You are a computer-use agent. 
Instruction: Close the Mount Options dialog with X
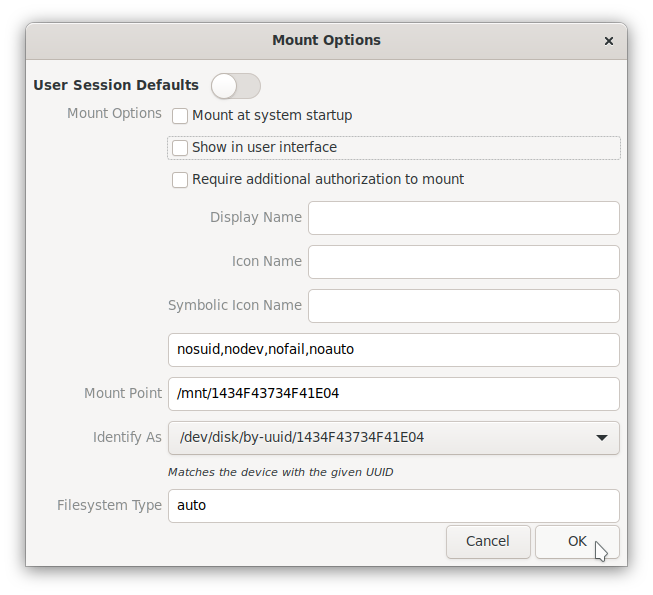(608, 41)
